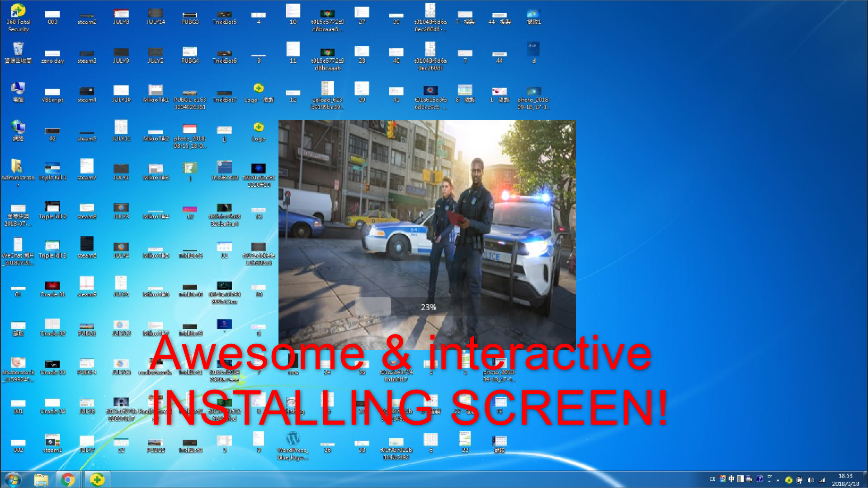Select the 'Logo' green plus file icon
Viewport: 868px width, 488px height.
[x=259, y=132]
